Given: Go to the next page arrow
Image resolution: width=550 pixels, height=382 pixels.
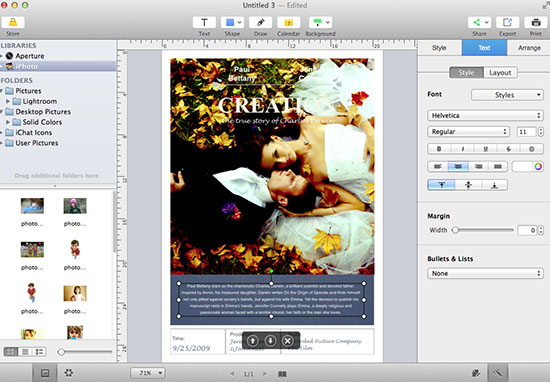Looking at the screenshot, I should pos(265,374).
